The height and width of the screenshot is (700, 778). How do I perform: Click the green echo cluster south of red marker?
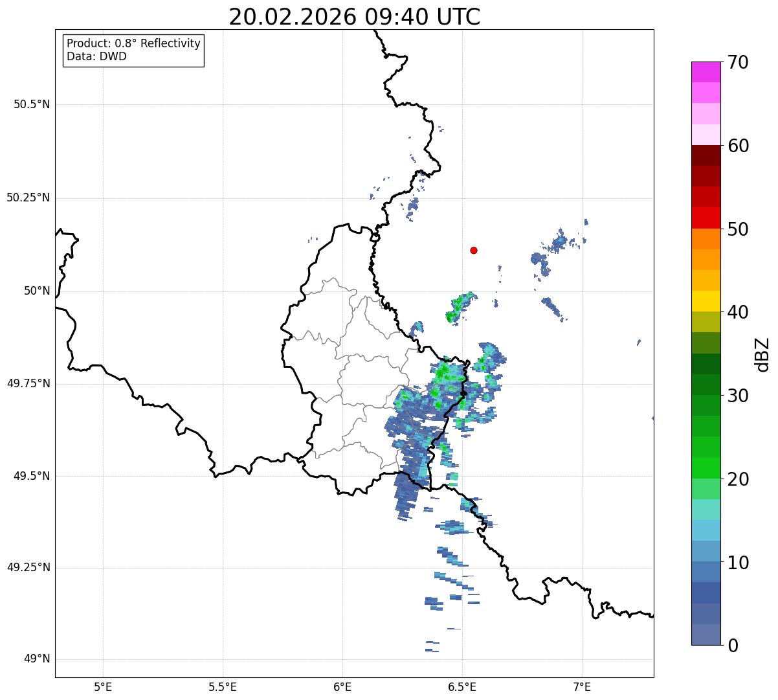pyautogui.click(x=460, y=307)
